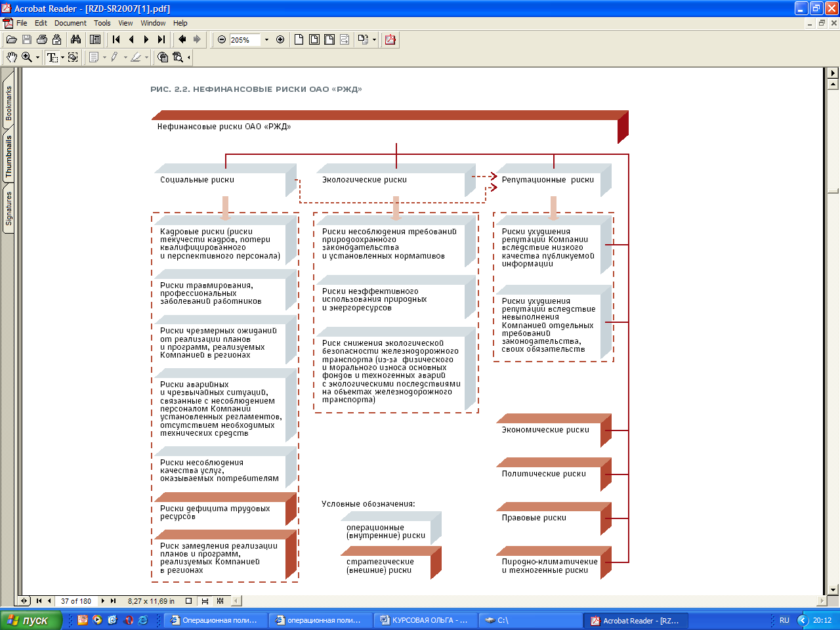Open the C:\ taskbar window
The height and width of the screenshot is (630, 840).
pos(530,620)
